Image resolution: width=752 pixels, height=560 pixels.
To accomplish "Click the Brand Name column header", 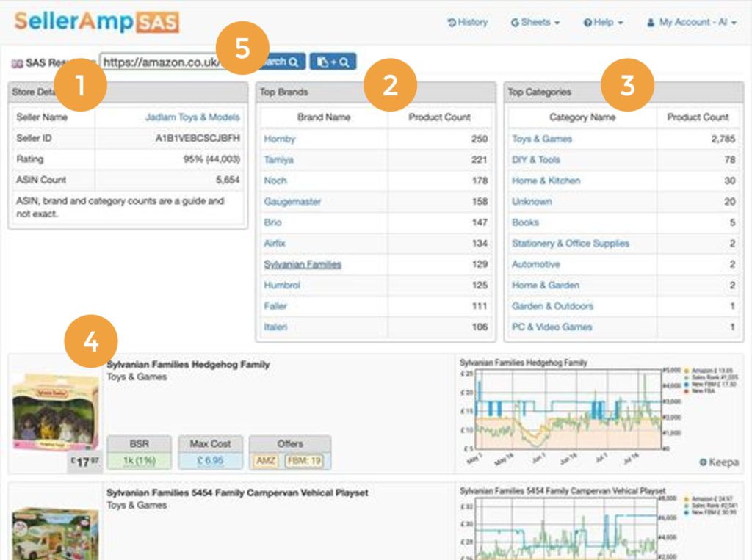I will pos(324,117).
